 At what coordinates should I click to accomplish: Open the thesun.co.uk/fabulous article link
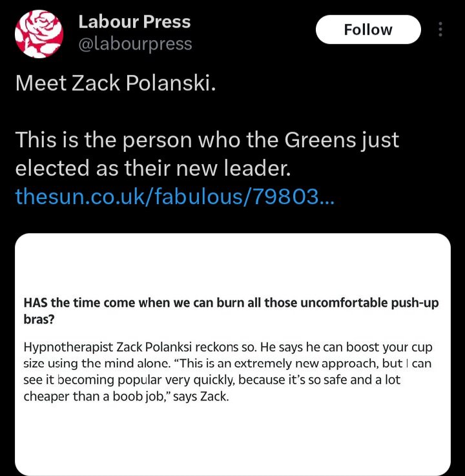(175, 196)
